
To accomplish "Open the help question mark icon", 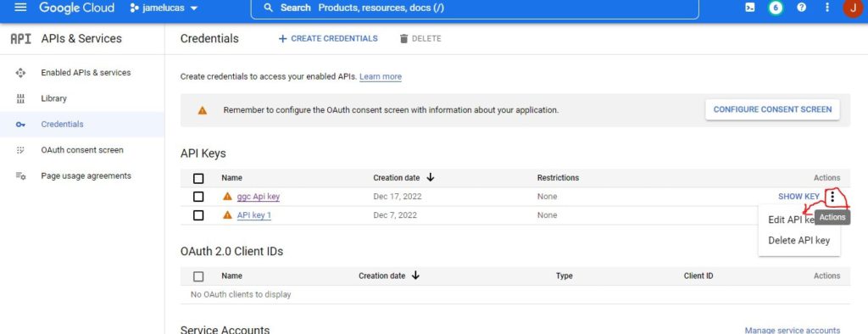I will [x=802, y=8].
